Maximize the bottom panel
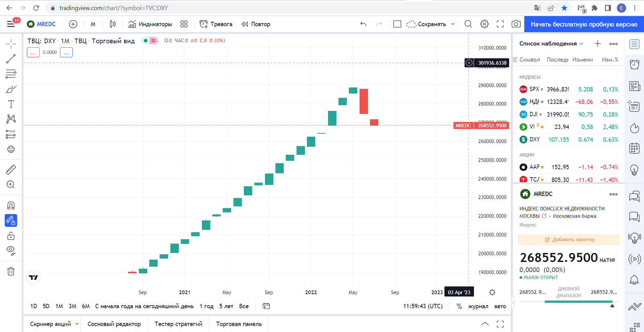 coord(500,324)
